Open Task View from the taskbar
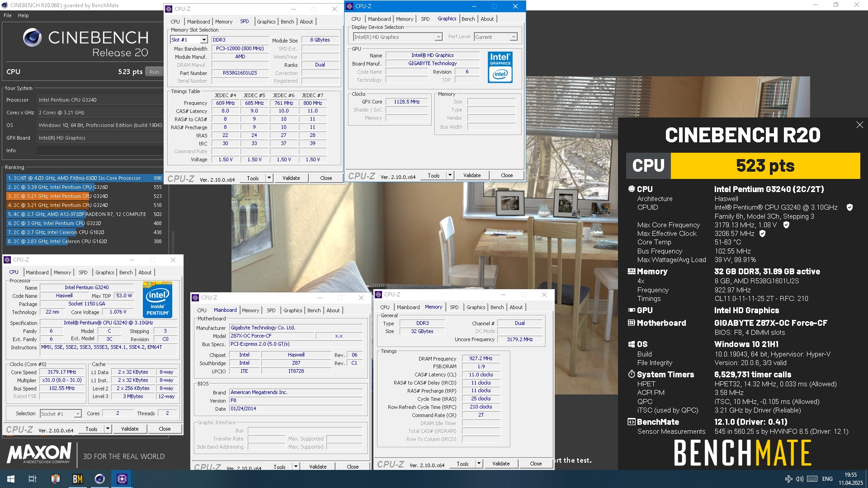Viewport: 868px width, 488px height. click(33, 479)
